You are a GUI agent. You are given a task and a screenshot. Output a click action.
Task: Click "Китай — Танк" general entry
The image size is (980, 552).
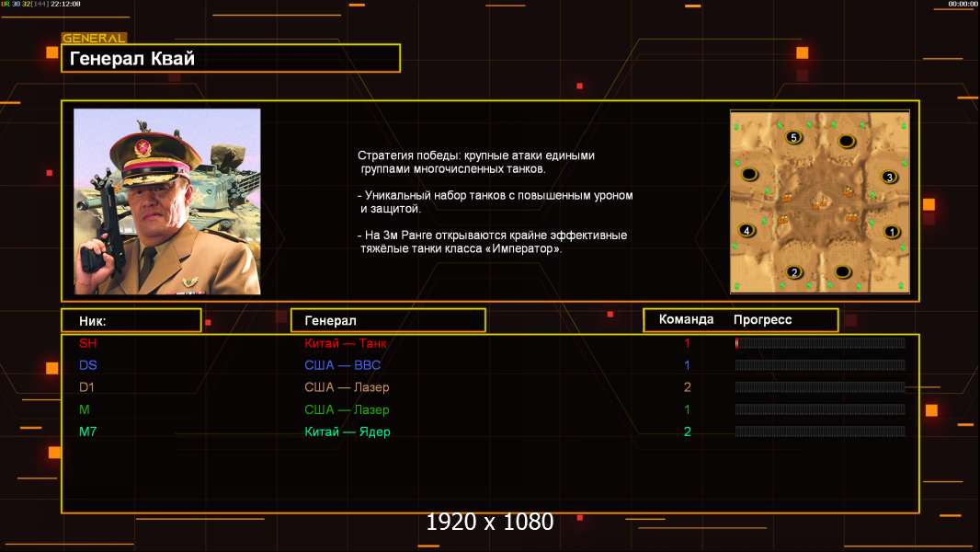click(x=345, y=343)
